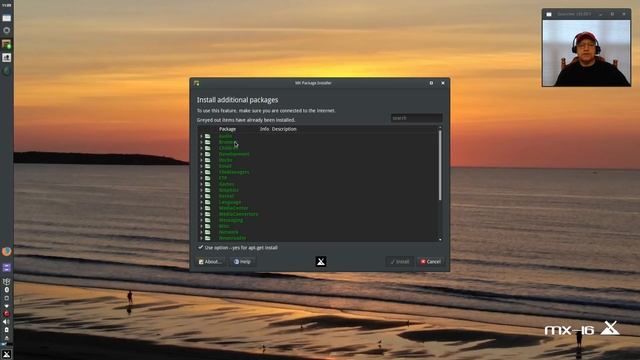Click the package list vertical scrollbar
640x360 pixels.
(440, 165)
